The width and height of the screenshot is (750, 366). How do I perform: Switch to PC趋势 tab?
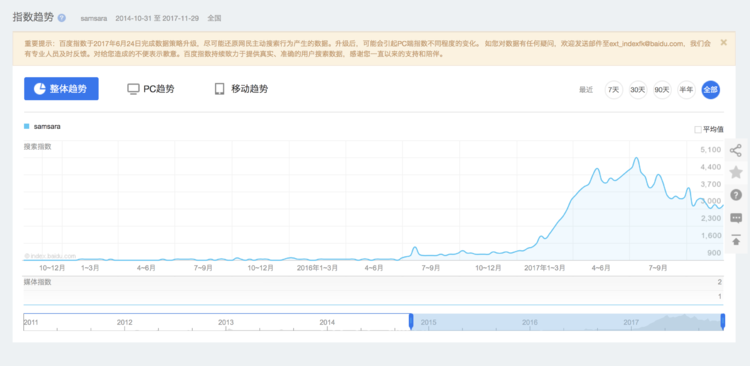pos(151,89)
